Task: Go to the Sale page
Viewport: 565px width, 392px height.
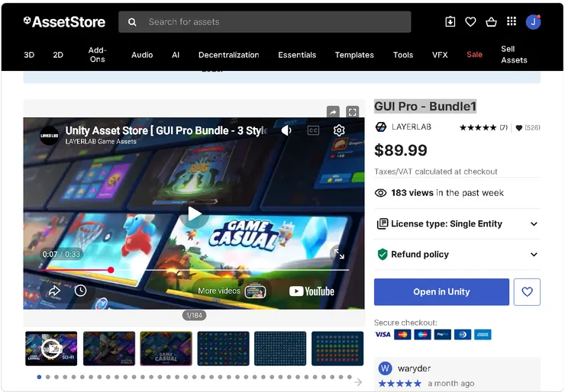Action: tap(474, 54)
